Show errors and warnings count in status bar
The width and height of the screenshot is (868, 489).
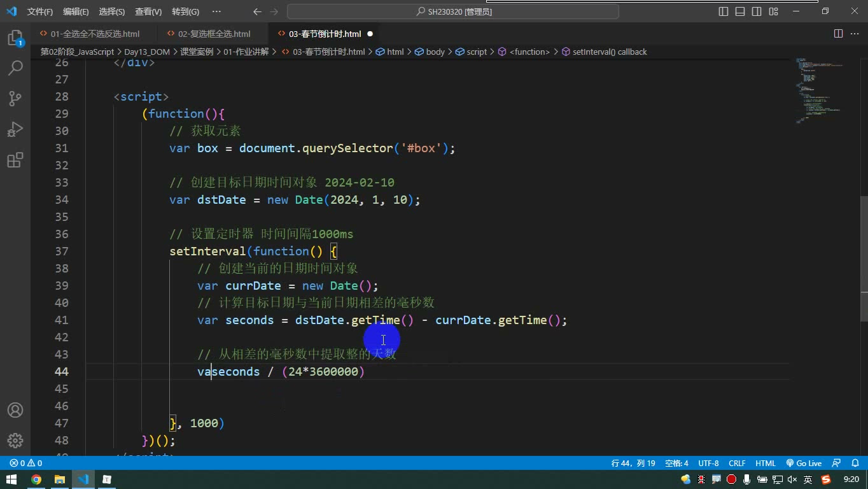(26, 464)
